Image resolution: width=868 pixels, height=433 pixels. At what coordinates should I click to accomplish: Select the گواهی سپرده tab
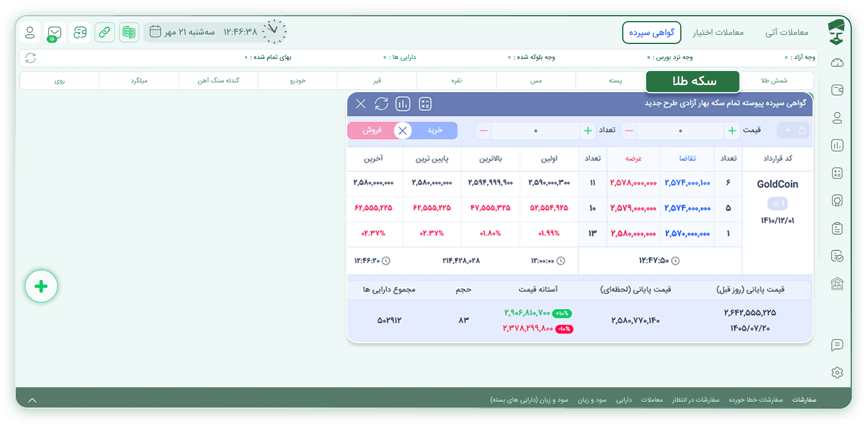652,33
